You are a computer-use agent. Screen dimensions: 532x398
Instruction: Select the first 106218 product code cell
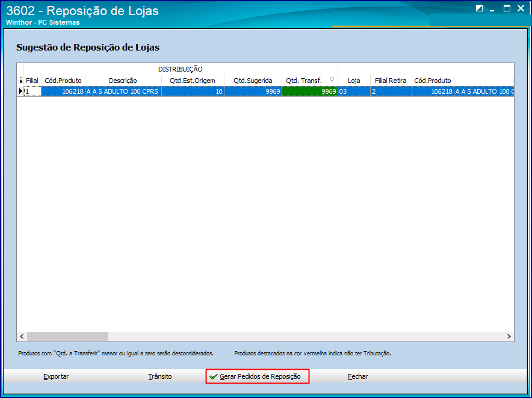click(63, 91)
